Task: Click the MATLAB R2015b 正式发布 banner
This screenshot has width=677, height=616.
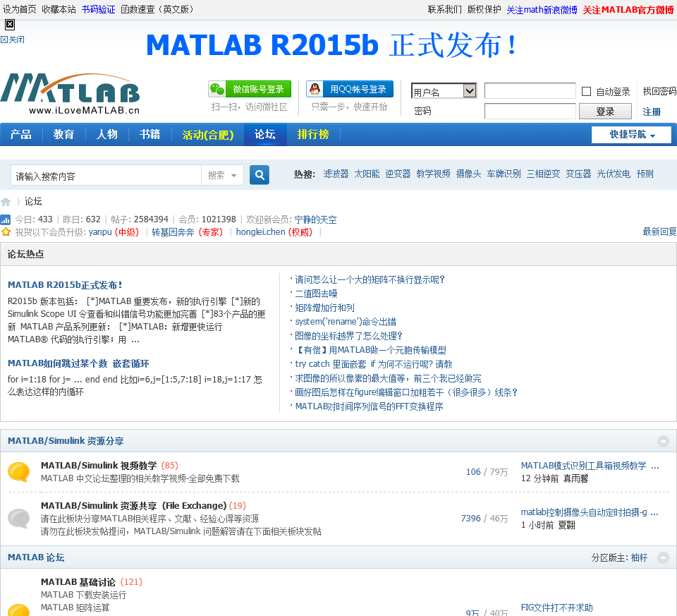Action: [x=331, y=45]
